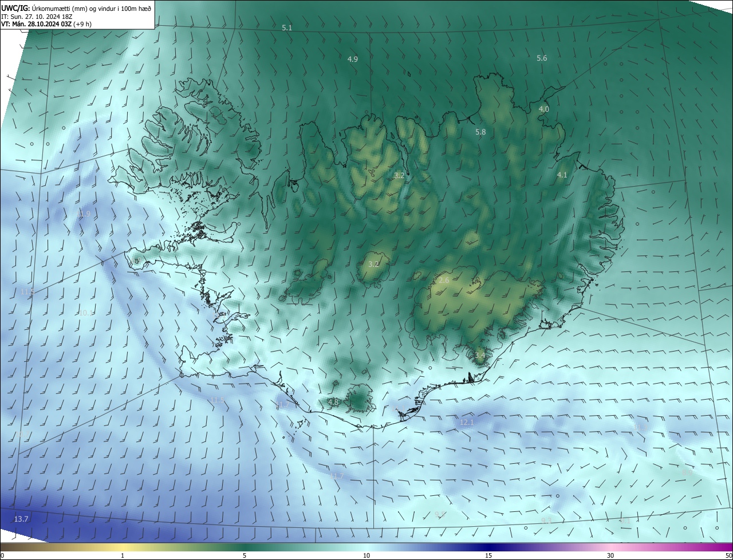Select the '15' tick on the color scale
733x560 pixels.
click(488, 555)
